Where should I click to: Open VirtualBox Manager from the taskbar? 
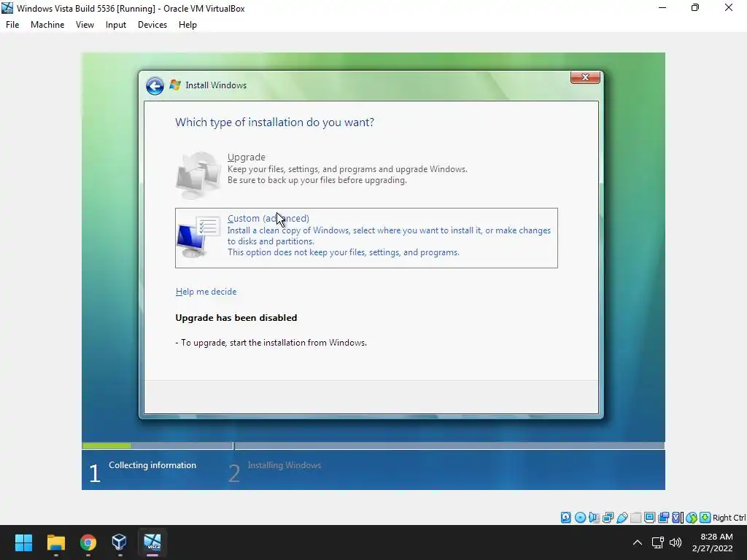point(119,542)
